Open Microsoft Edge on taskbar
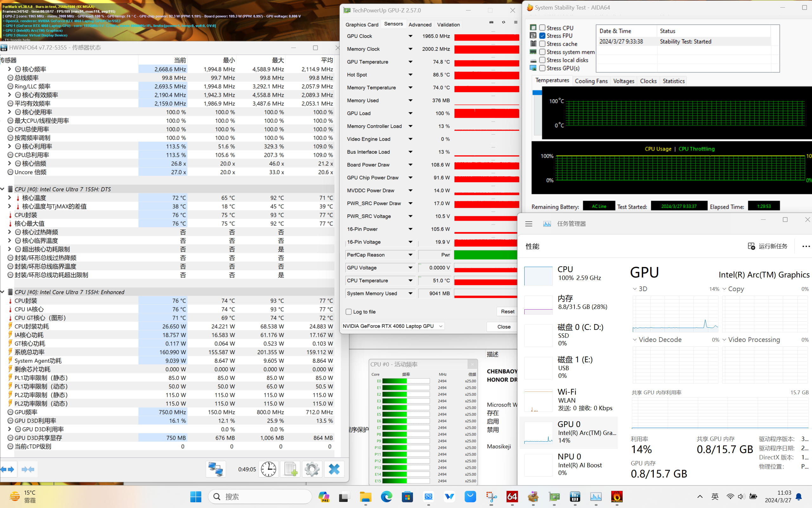Viewport: 812px width, 508px height. tap(387, 497)
